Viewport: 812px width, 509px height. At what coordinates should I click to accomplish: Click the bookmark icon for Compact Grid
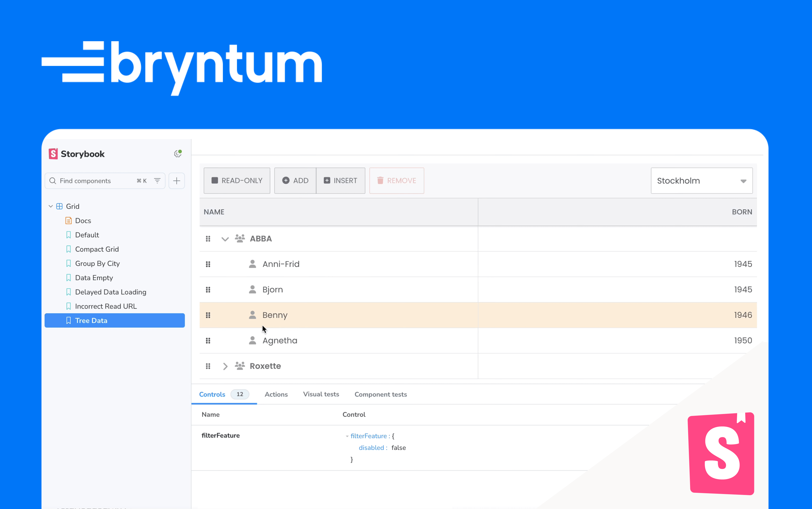click(x=68, y=249)
